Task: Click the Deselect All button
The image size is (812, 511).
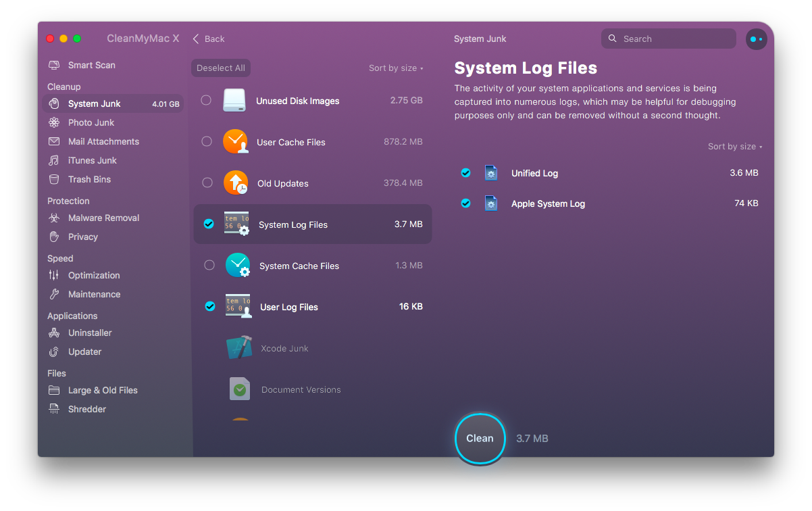Action: (221, 68)
